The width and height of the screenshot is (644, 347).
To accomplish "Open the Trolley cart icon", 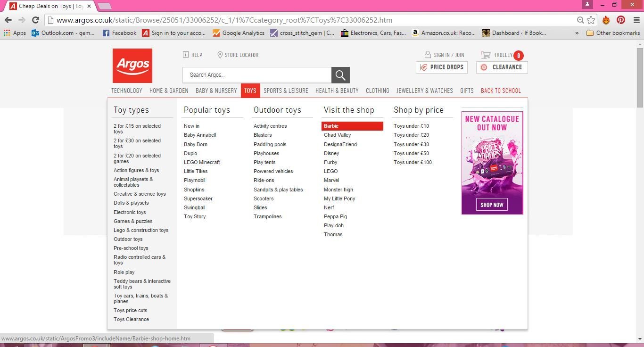I will click(x=486, y=55).
